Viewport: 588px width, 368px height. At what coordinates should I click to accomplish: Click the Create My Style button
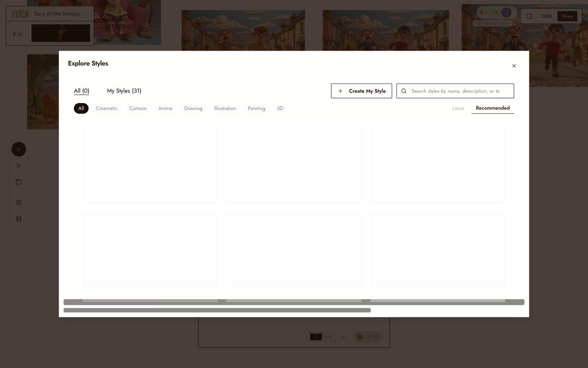[x=362, y=91]
